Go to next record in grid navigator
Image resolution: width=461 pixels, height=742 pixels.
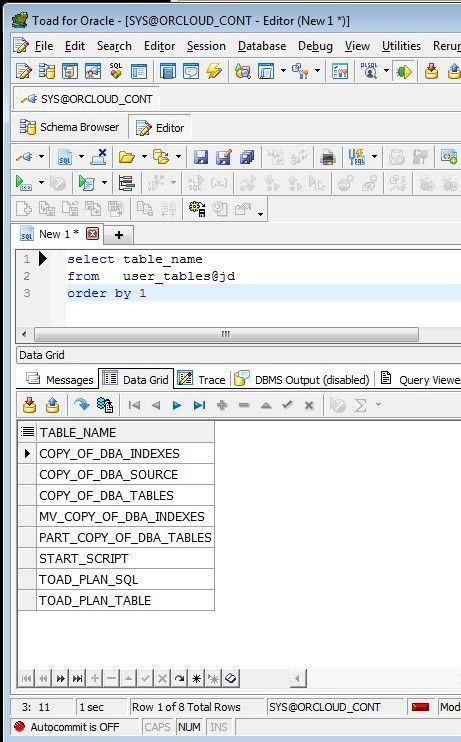pos(177,405)
